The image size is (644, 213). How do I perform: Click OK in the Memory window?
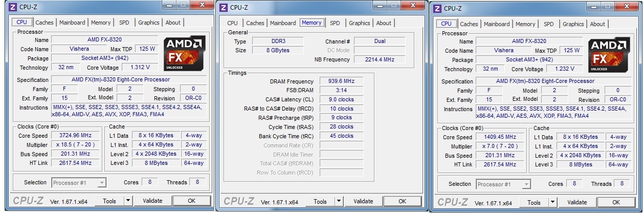(402, 202)
